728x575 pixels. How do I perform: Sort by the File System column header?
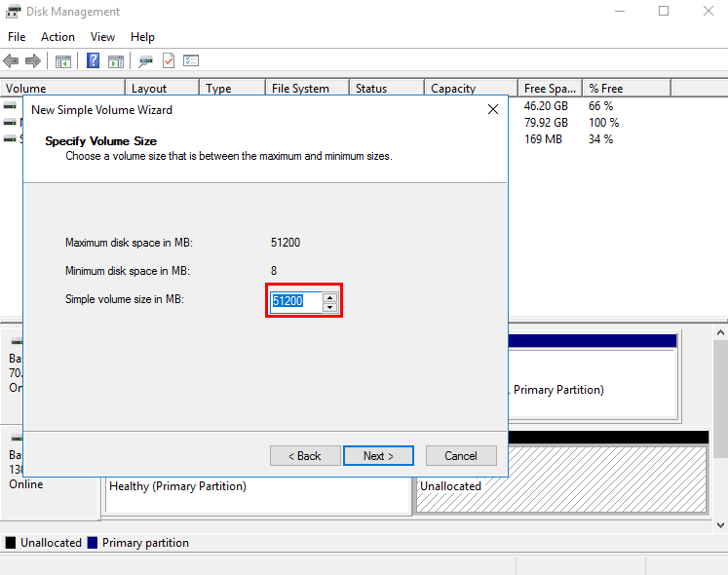[x=307, y=89]
